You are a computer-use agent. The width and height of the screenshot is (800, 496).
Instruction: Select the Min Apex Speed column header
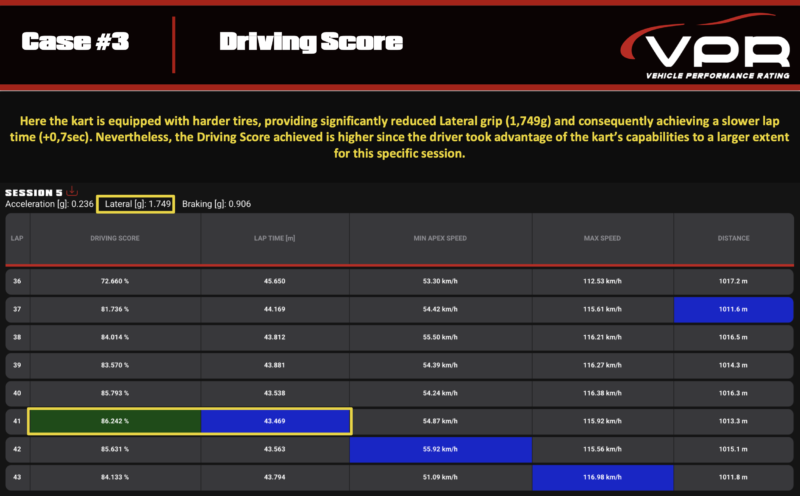[440, 238]
